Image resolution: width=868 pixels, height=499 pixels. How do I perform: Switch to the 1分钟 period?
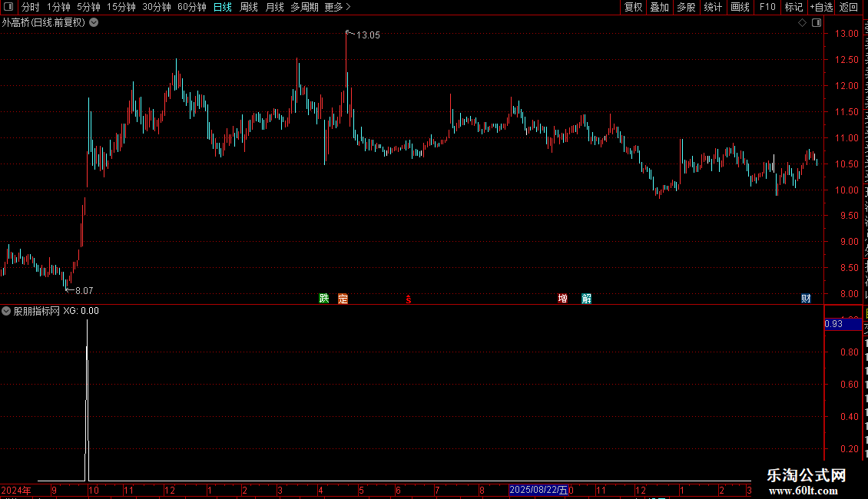[x=58, y=7]
